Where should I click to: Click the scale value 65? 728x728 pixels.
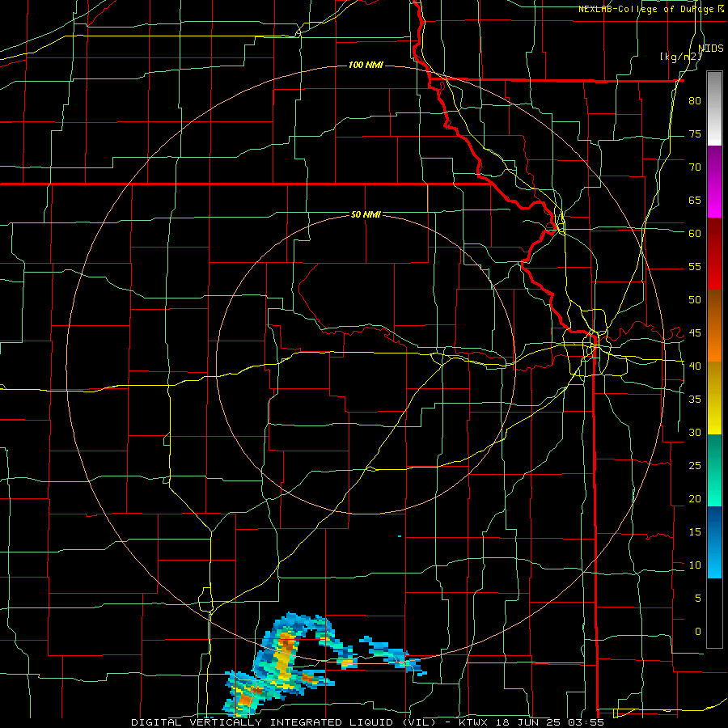click(695, 200)
